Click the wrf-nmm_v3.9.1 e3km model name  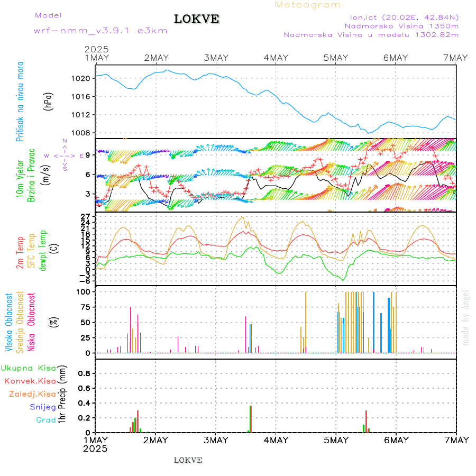pos(100,31)
